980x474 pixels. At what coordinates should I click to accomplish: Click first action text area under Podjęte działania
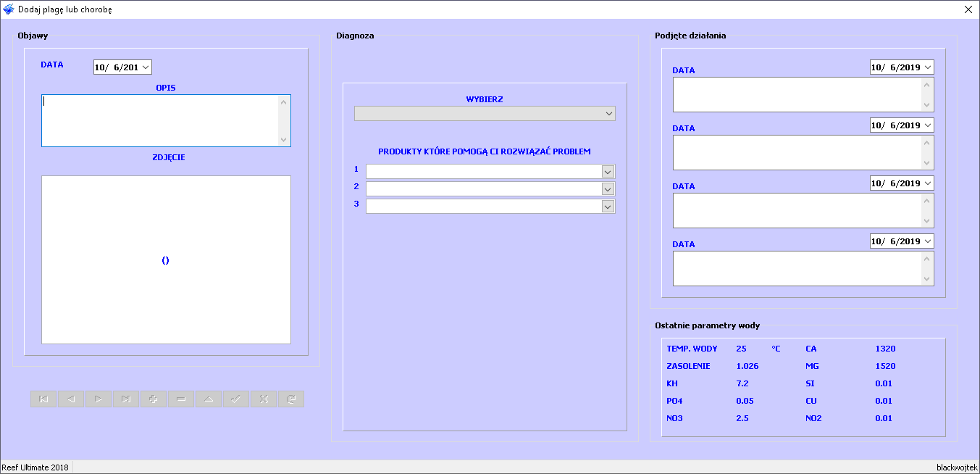[797, 95]
